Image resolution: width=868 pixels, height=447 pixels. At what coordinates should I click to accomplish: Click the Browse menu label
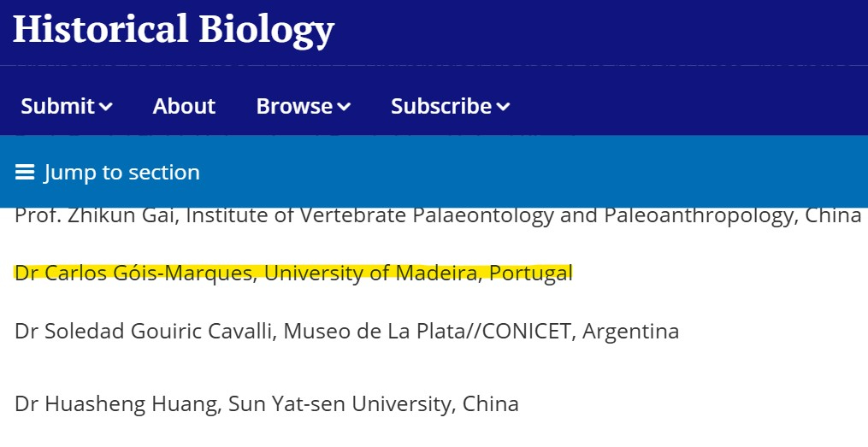click(294, 107)
